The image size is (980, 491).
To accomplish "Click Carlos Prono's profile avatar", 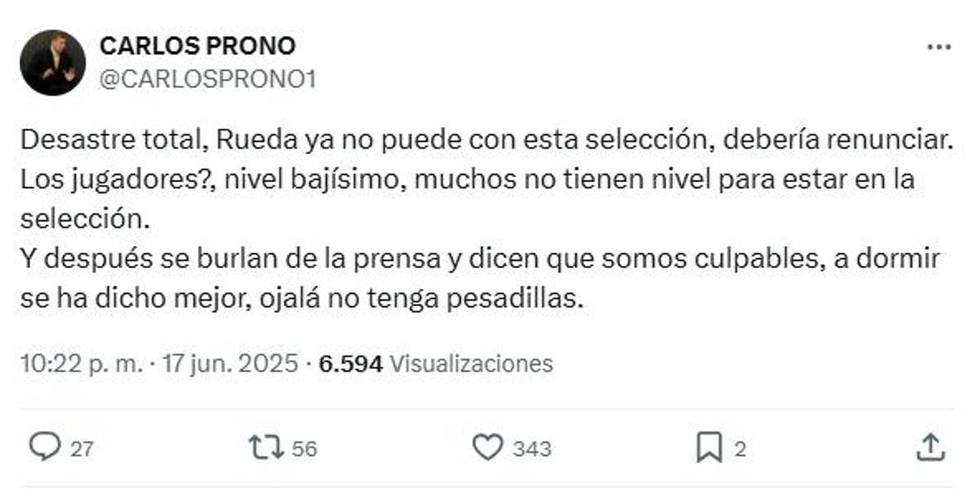I will tap(53, 63).
